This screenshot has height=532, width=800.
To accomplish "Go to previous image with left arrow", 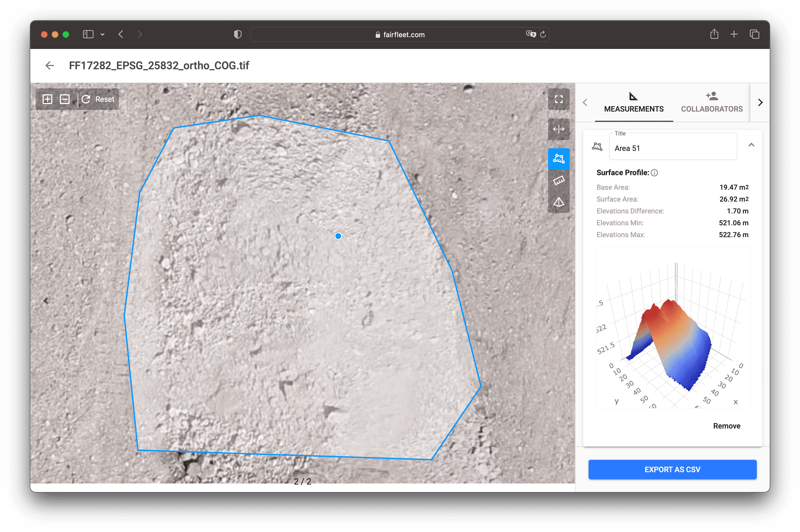I will 46,300.
